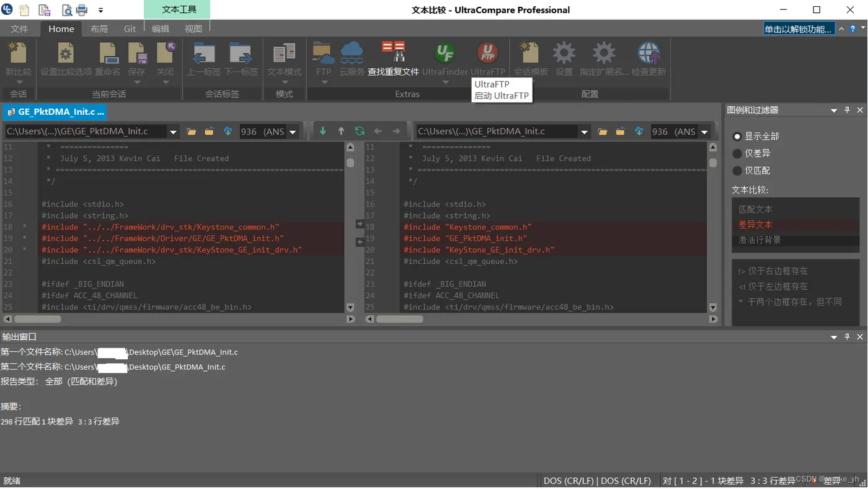Open 指定扩展名 extensions configuration
The width and height of the screenshot is (868, 489).
coord(604,59)
